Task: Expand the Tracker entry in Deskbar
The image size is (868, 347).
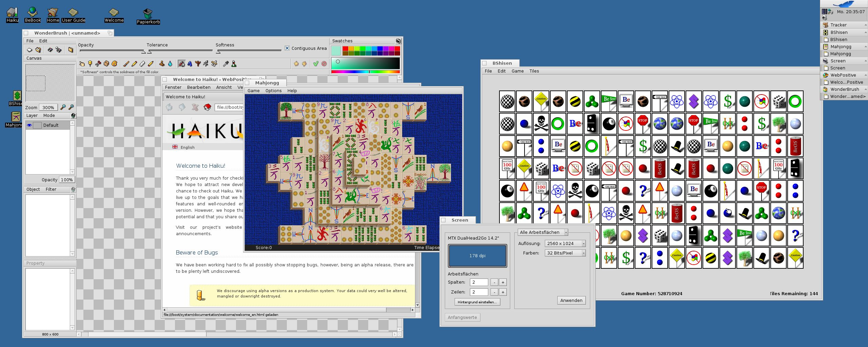Action: pyautogui.click(x=865, y=25)
